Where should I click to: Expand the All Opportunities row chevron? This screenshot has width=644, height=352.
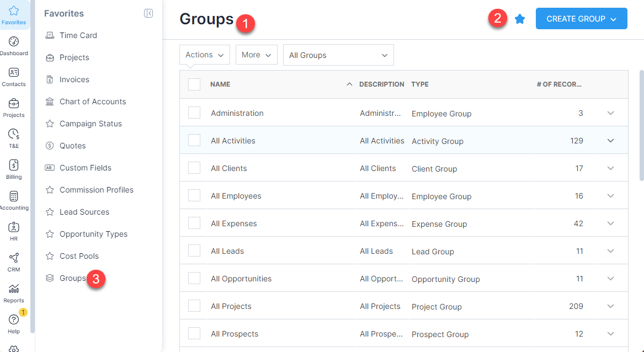[x=610, y=279]
